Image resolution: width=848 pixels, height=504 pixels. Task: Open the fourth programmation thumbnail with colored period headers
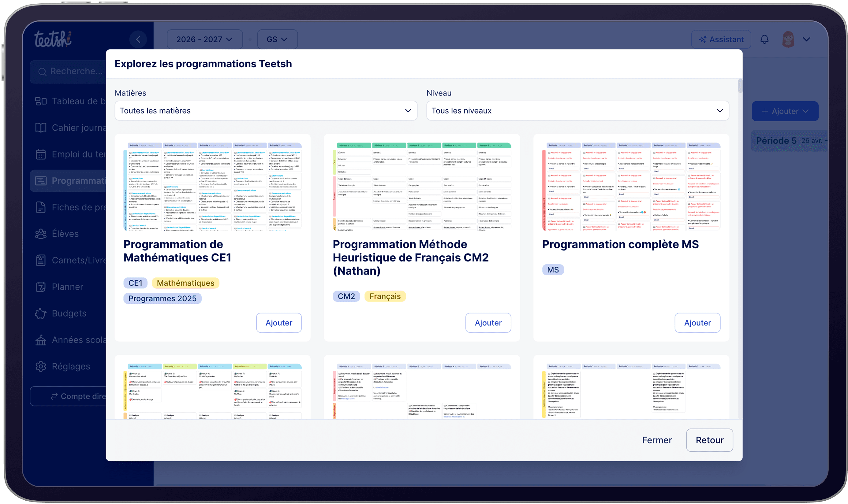pyautogui.click(x=212, y=391)
